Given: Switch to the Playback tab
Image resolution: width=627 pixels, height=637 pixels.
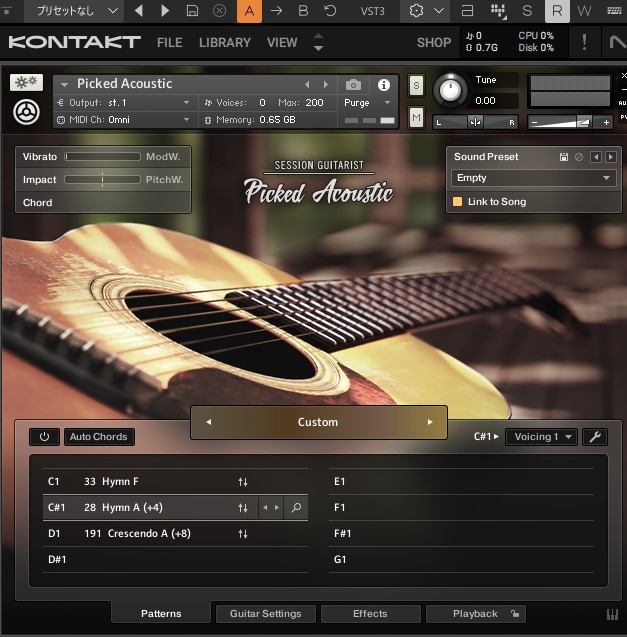Looking at the screenshot, I should tap(475, 613).
